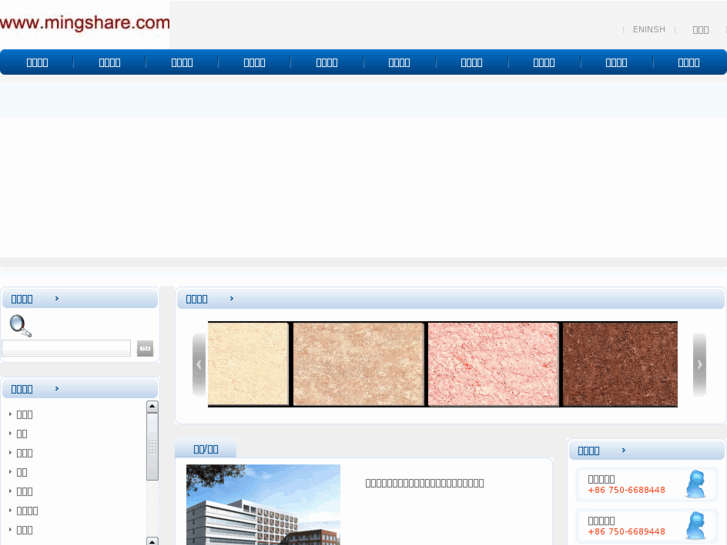Click the arrow in the contact panel header

(624, 450)
